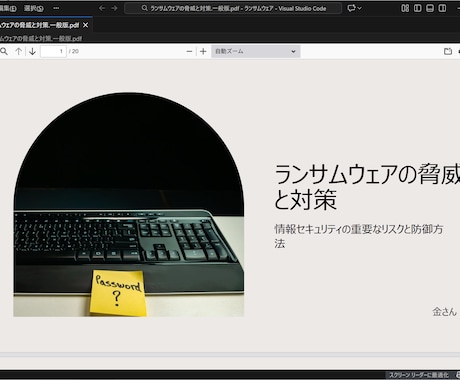460x380 pixels.
Task: Open the 自動ズーム zoom dropdown
Action: coord(256,51)
